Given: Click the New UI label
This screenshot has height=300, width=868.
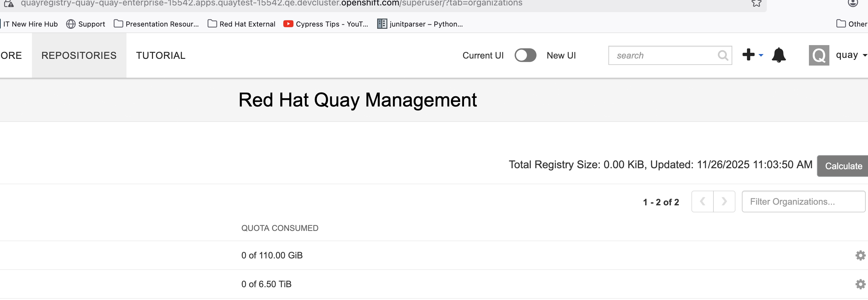Looking at the screenshot, I should [x=561, y=55].
